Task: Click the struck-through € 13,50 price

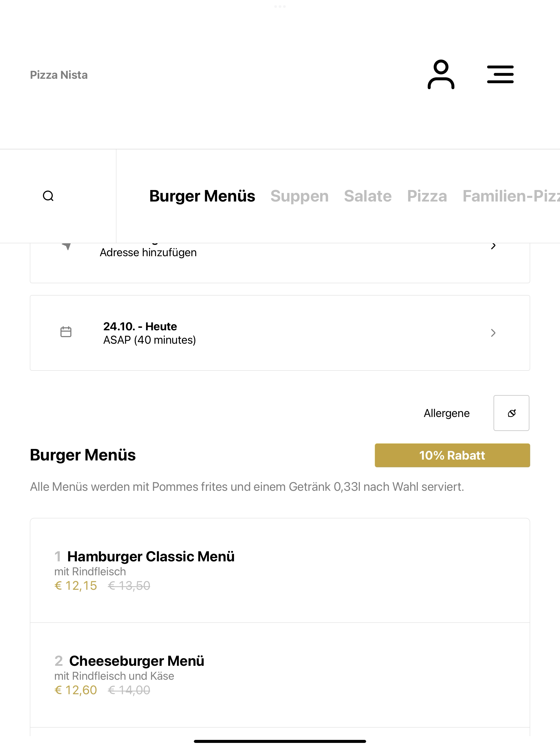Action: pyautogui.click(x=129, y=586)
